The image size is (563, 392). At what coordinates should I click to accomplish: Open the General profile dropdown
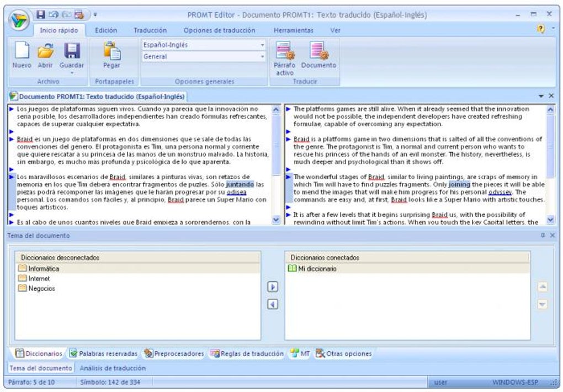262,56
